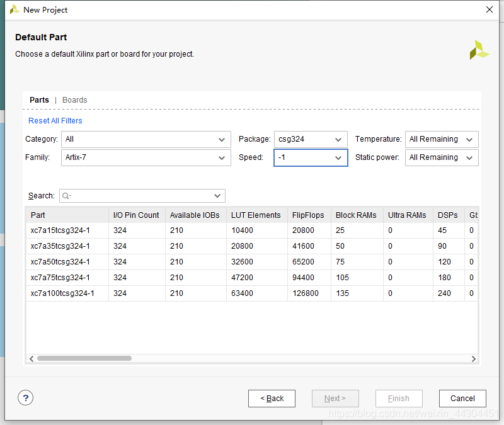Click the search magnifier icon

click(x=66, y=196)
